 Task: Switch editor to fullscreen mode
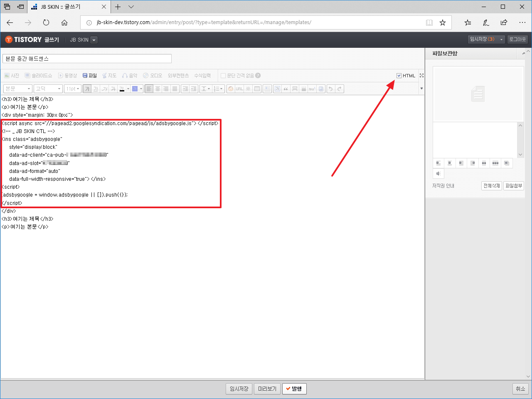(x=421, y=76)
